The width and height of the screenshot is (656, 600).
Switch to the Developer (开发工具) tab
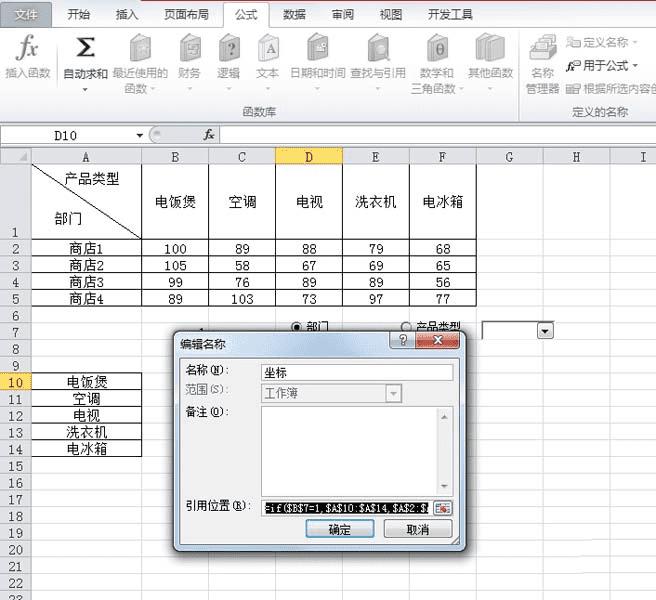(450, 15)
